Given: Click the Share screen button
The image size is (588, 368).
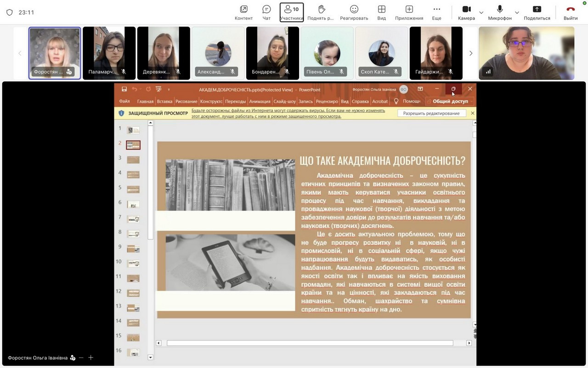Looking at the screenshot, I should click(x=537, y=12).
